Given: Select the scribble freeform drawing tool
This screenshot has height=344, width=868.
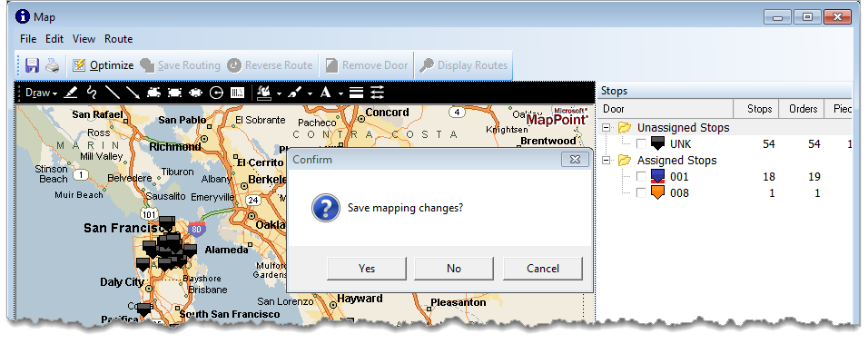Looking at the screenshot, I should tap(92, 93).
